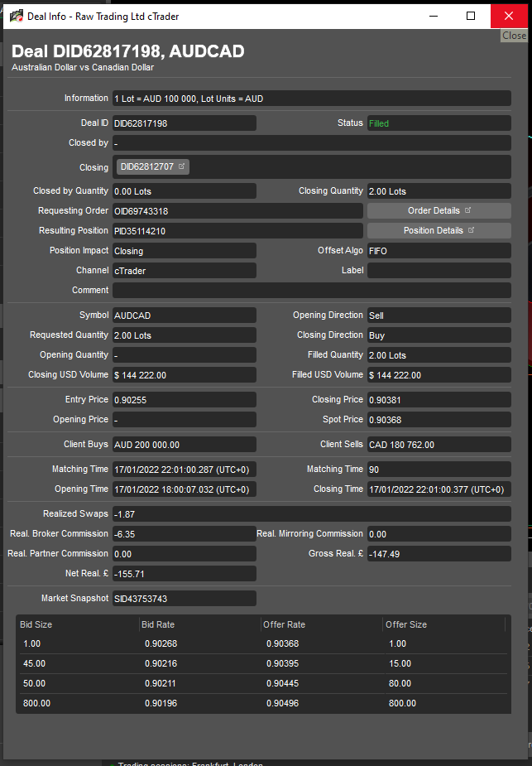Screen dimensions: 532x766
Task: Minimize the Deal Info window
Action: [433, 16]
